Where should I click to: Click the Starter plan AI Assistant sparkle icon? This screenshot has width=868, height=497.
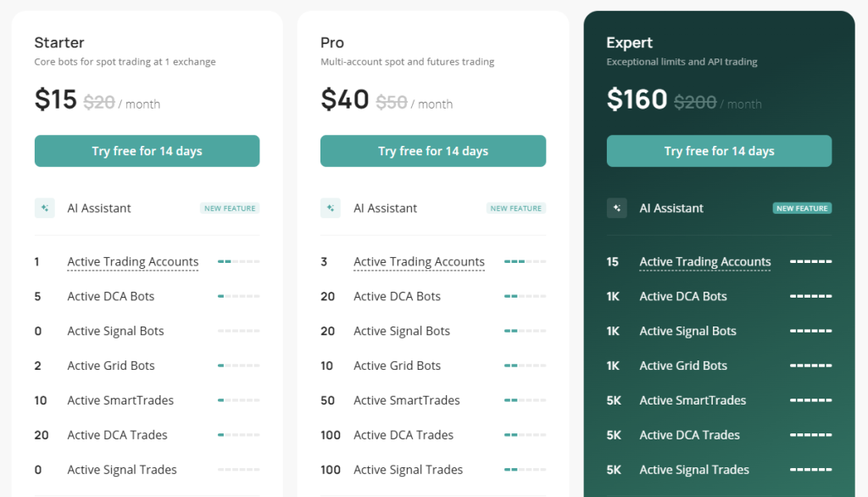[44, 208]
